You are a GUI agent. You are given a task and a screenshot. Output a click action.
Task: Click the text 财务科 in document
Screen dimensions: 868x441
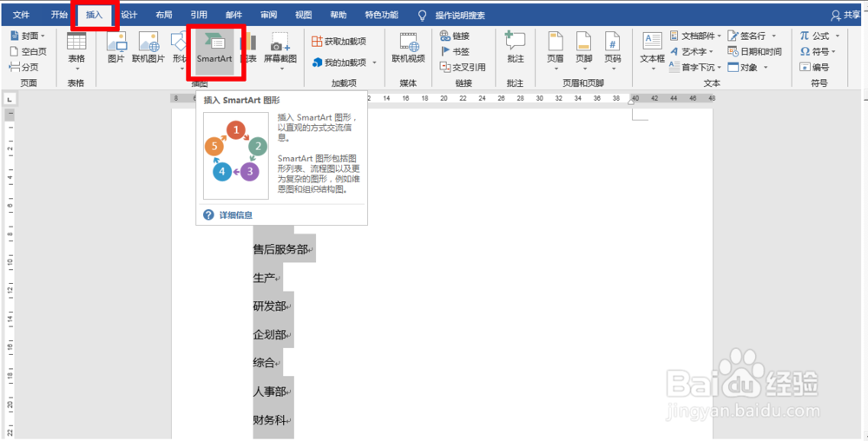270,420
